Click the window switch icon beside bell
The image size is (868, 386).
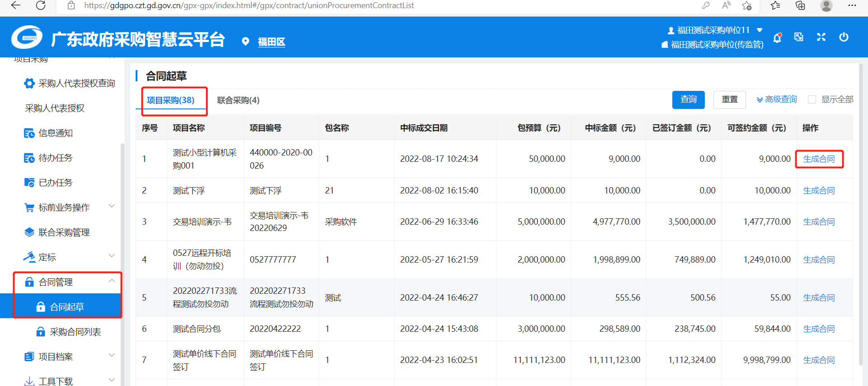pos(799,37)
